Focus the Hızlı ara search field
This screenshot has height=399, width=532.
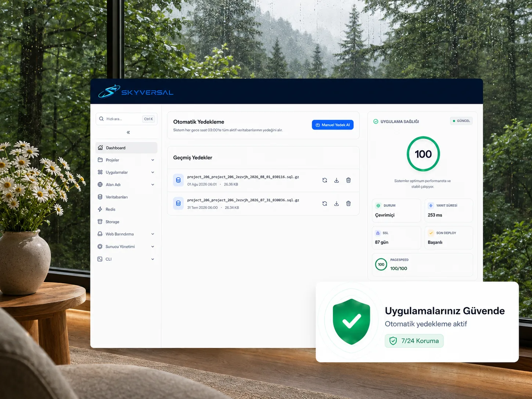coord(126,119)
